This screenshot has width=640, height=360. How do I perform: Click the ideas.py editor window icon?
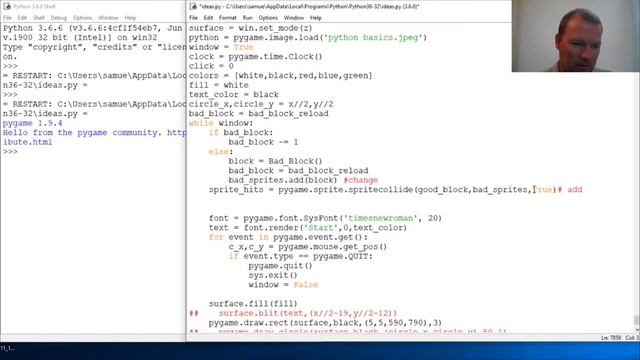(x=193, y=6)
